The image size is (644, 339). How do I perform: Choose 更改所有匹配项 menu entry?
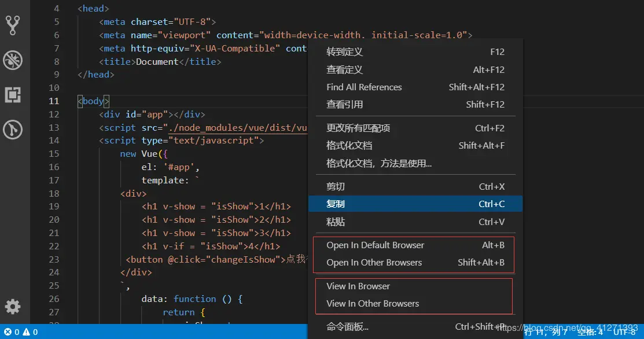tap(415, 128)
